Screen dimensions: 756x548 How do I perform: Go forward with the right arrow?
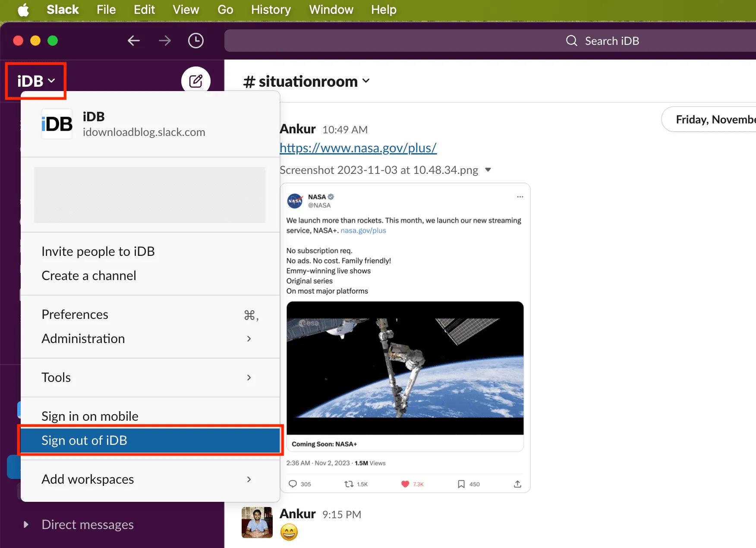coord(164,41)
